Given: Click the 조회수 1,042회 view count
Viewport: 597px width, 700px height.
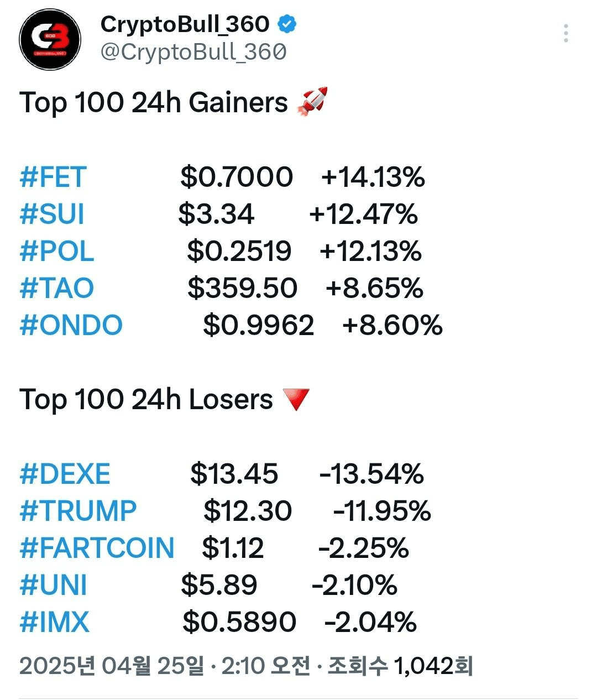Looking at the screenshot, I should [400, 666].
